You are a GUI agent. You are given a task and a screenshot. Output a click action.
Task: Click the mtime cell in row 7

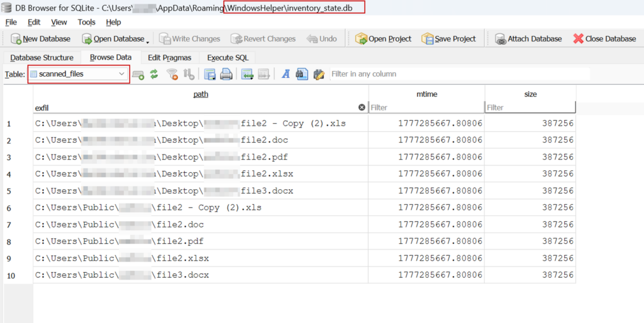[426, 224]
